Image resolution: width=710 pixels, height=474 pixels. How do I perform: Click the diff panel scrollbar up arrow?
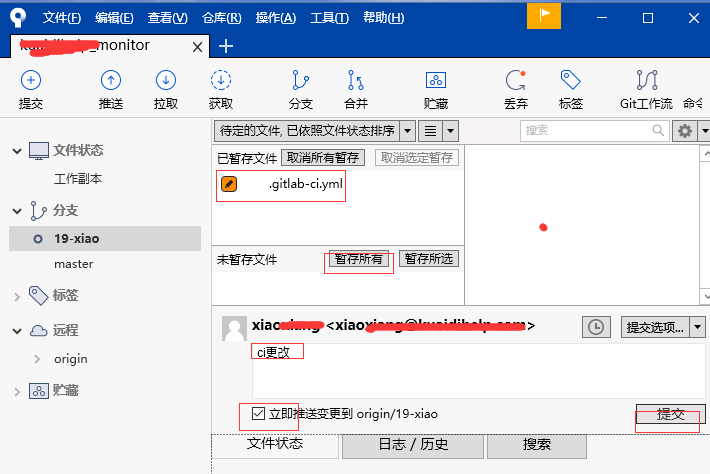click(x=705, y=154)
